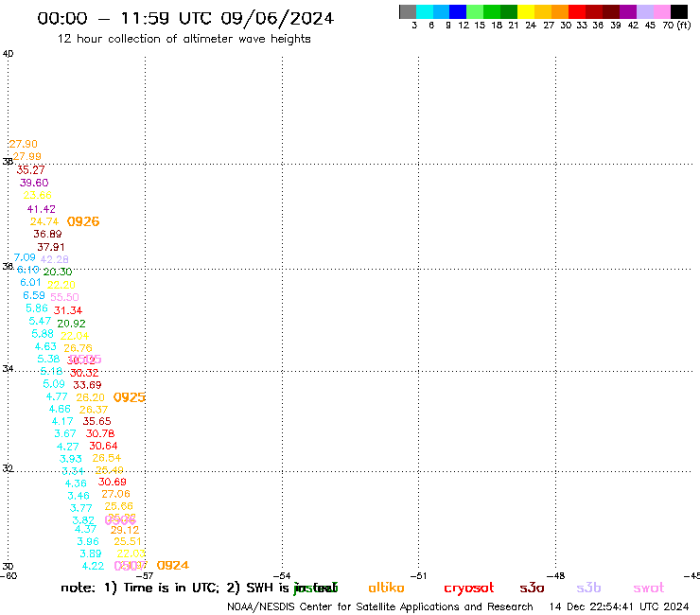Click the red value 33.69

87,385
